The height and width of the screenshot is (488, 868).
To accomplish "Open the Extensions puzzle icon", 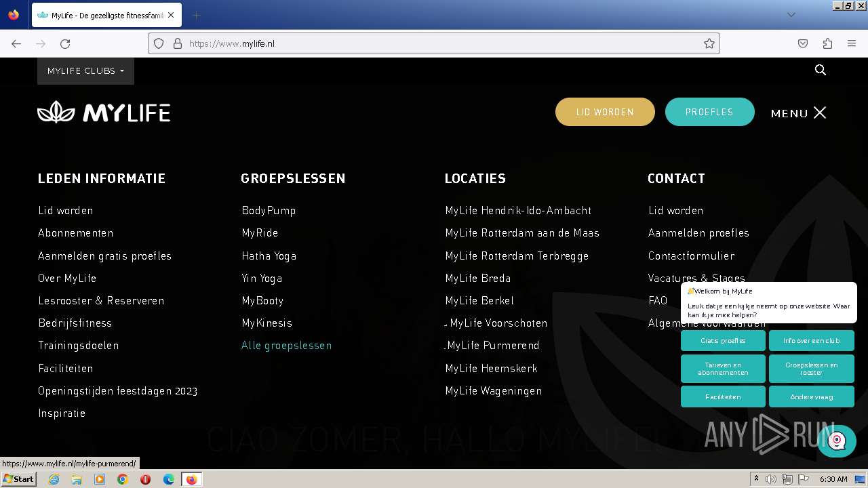I will (827, 43).
